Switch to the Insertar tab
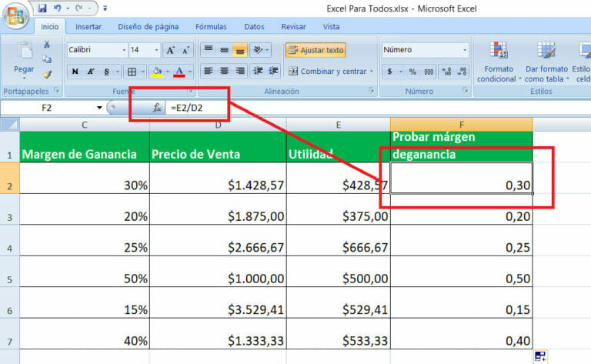The height and width of the screenshot is (364, 591). (x=88, y=27)
